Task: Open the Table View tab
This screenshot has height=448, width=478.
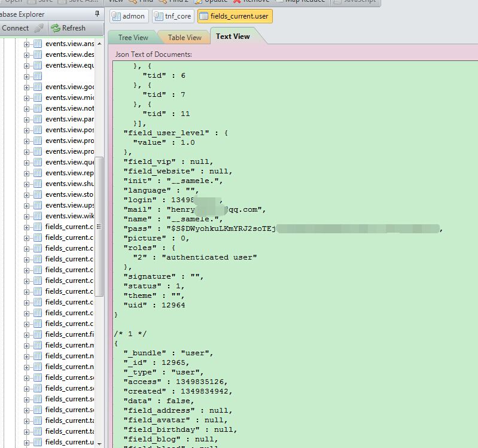Action: click(184, 38)
